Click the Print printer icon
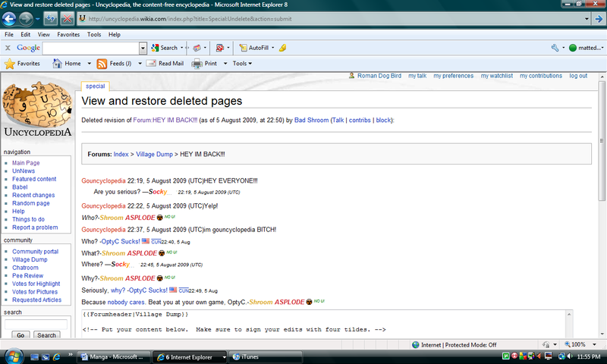 (x=197, y=64)
